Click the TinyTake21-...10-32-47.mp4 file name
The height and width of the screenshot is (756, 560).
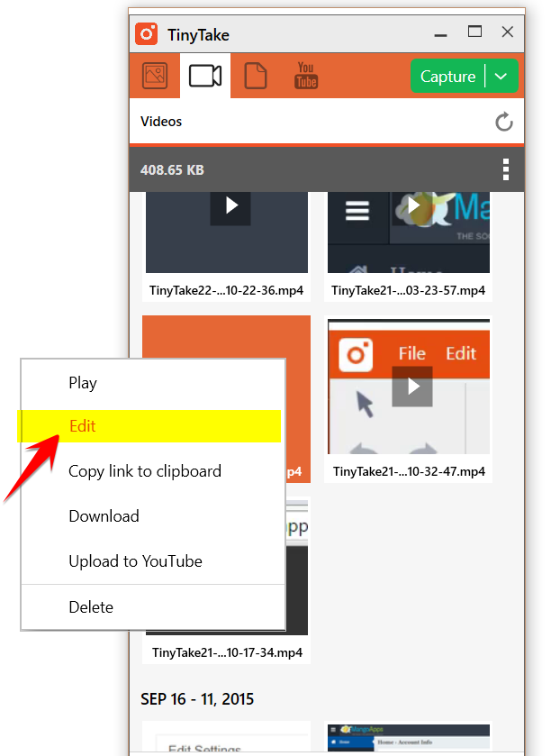tap(409, 471)
